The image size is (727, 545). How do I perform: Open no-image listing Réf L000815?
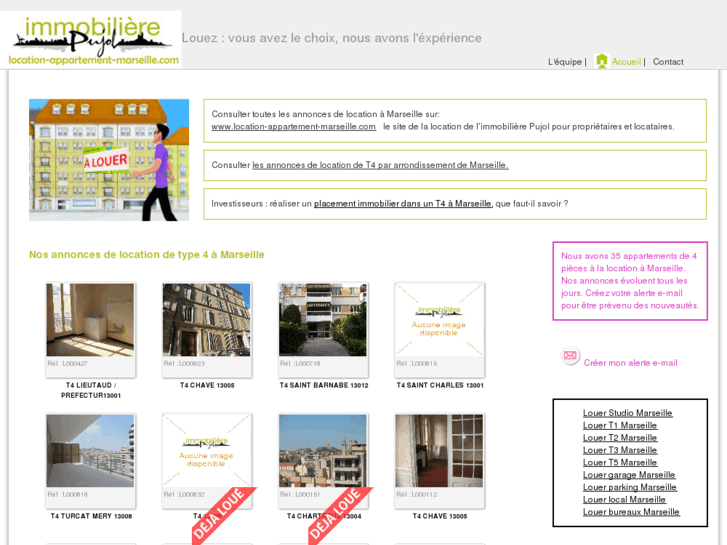pyautogui.click(x=439, y=320)
